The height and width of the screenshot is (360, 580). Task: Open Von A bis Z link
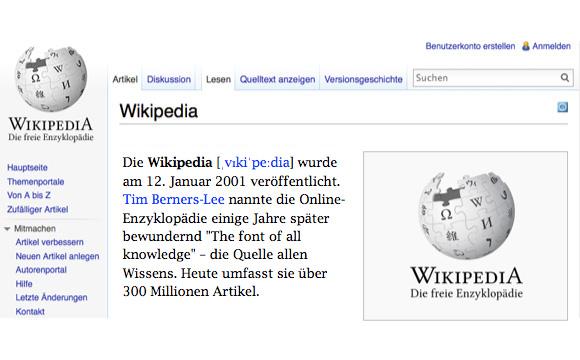click(28, 195)
